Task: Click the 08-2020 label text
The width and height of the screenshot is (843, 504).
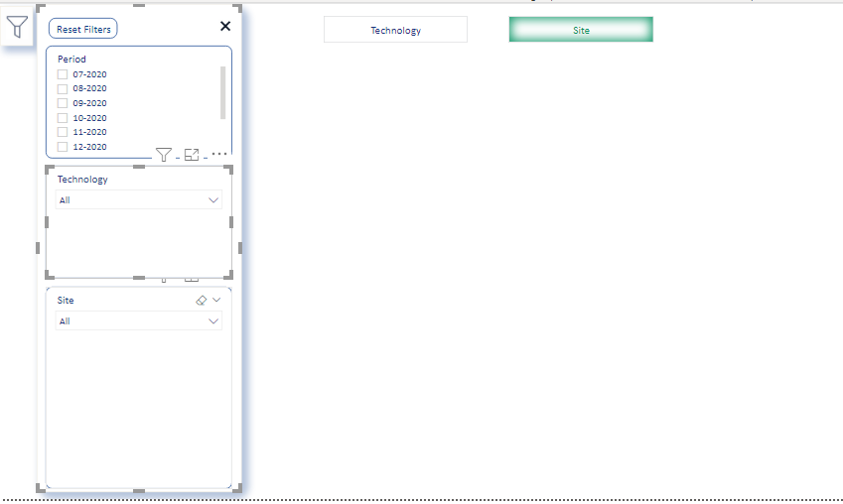Action: point(89,88)
